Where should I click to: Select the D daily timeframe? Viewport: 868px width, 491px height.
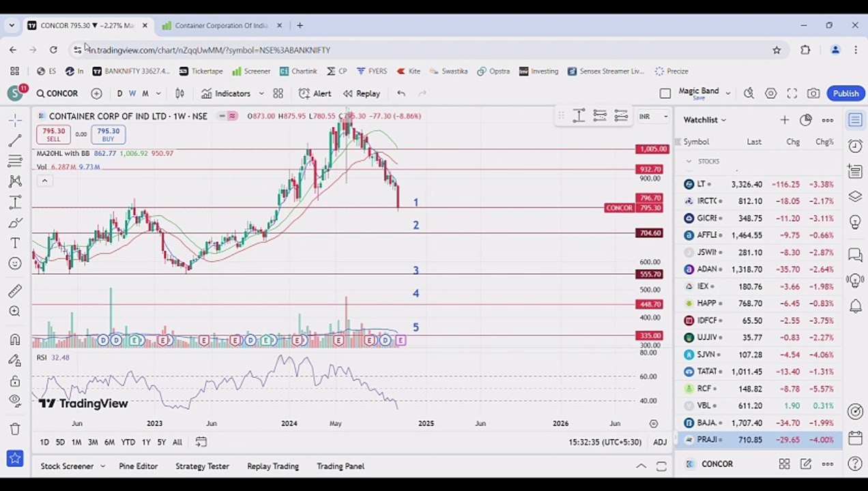[119, 93]
